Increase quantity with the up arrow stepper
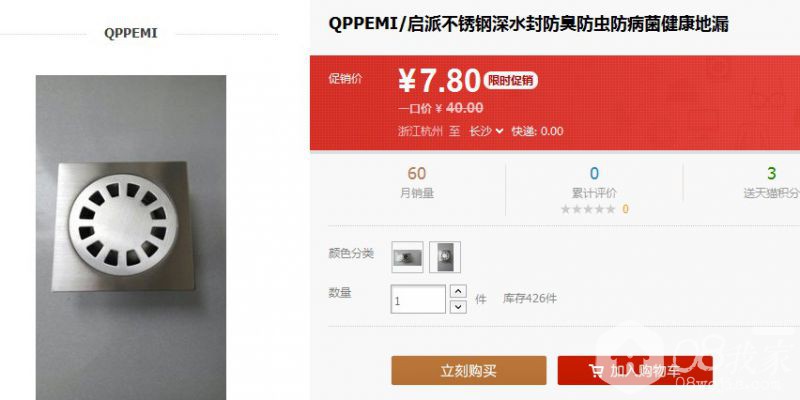800x400 pixels. [458, 291]
